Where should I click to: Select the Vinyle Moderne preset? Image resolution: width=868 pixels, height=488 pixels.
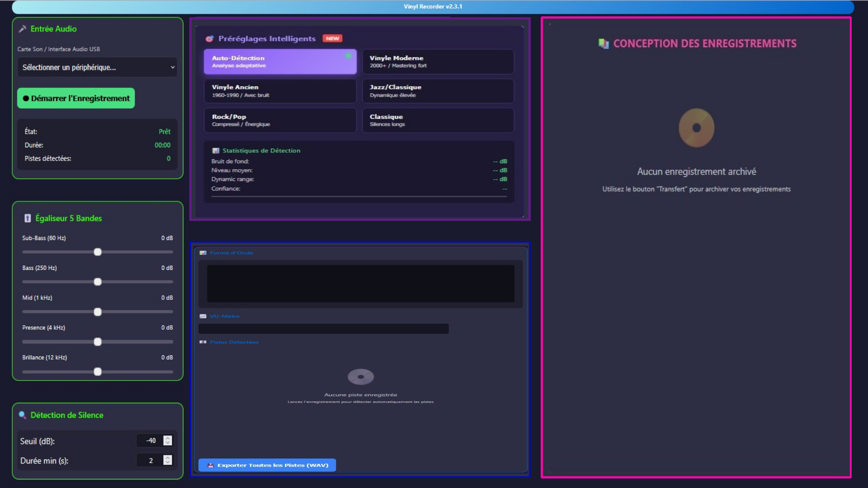click(x=438, y=62)
